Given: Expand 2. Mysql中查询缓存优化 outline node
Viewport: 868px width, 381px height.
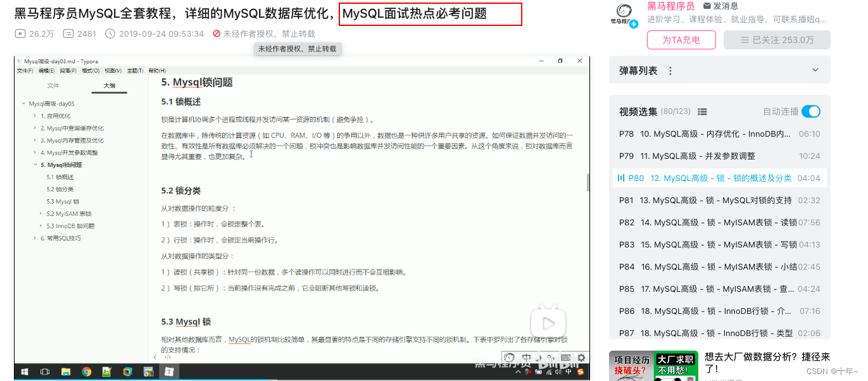Looking at the screenshot, I should pyautogui.click(x=35, y=128).
